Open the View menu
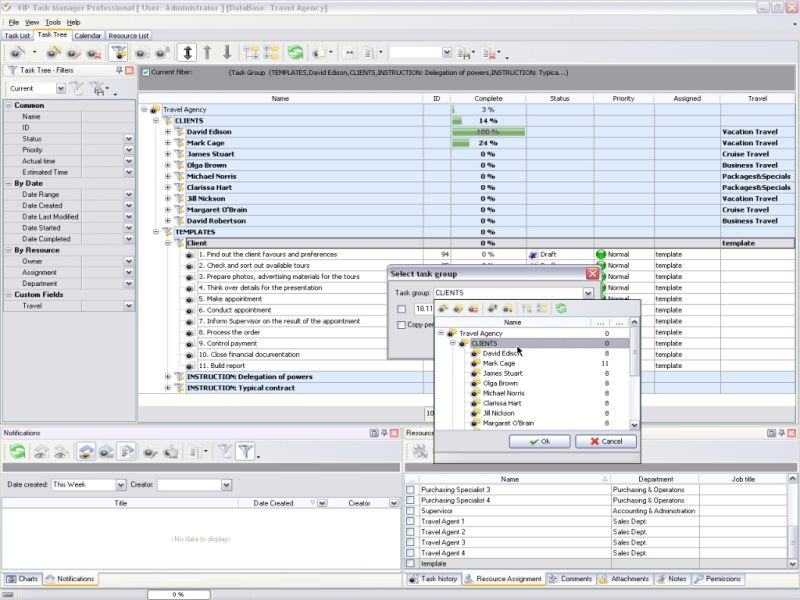 click(x=32, y=22)
